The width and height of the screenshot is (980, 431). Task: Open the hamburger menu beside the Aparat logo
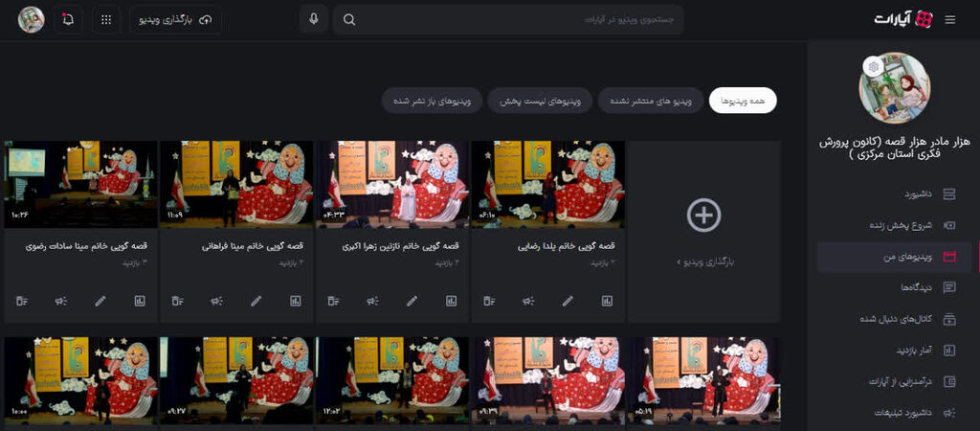pos(949,19)
